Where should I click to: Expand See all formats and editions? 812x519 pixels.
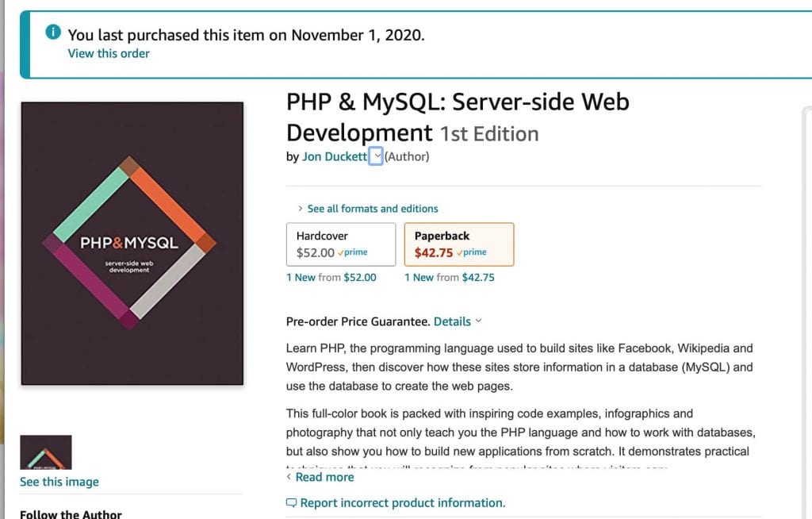click(373, 209)
